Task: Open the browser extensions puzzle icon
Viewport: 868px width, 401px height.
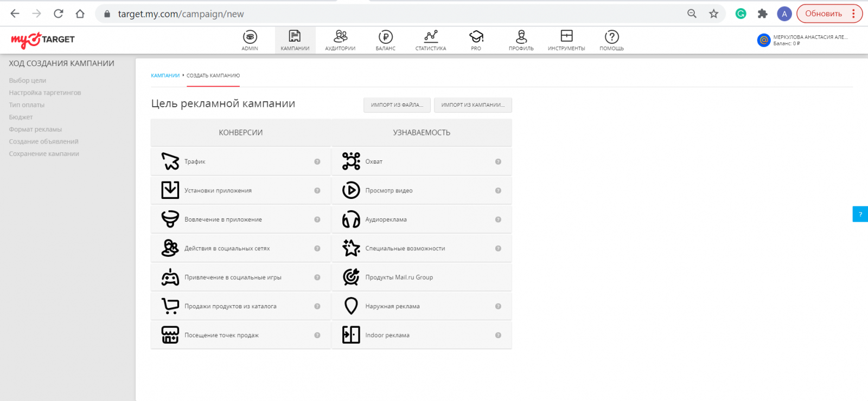Action: tap(762, 14)
